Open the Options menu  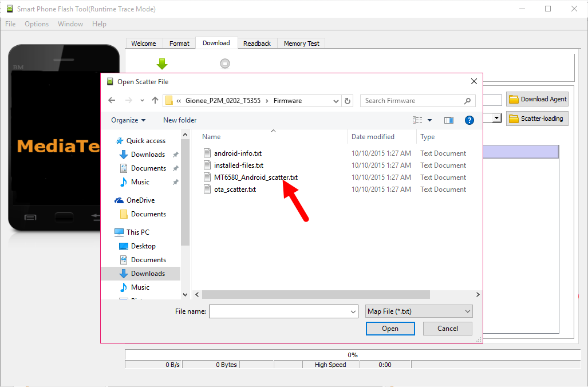(37, 24)
